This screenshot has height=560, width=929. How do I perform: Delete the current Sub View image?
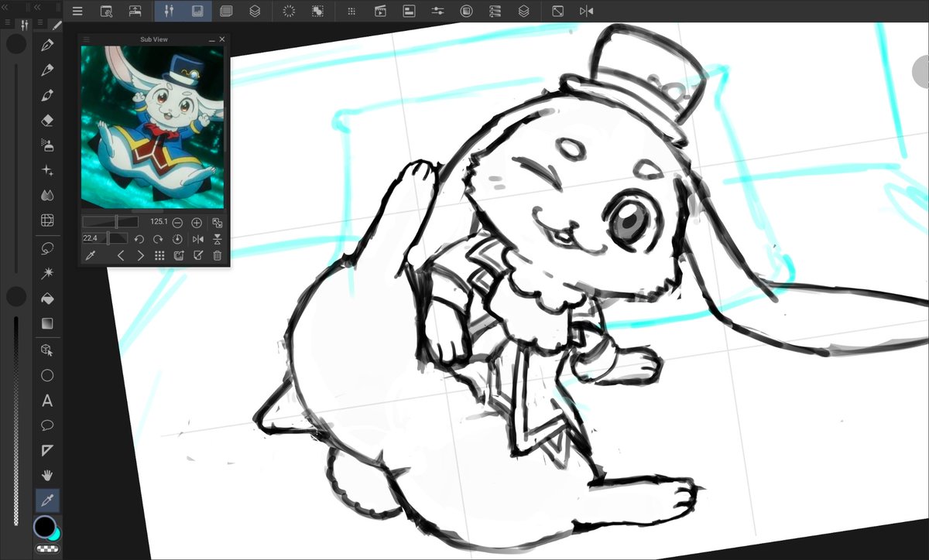coord(217,255)
